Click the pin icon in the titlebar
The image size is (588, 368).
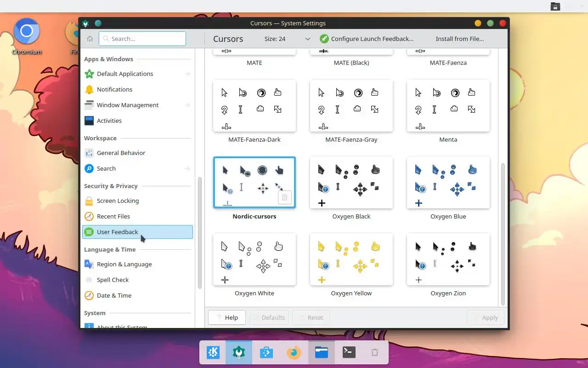click(98, 23)
